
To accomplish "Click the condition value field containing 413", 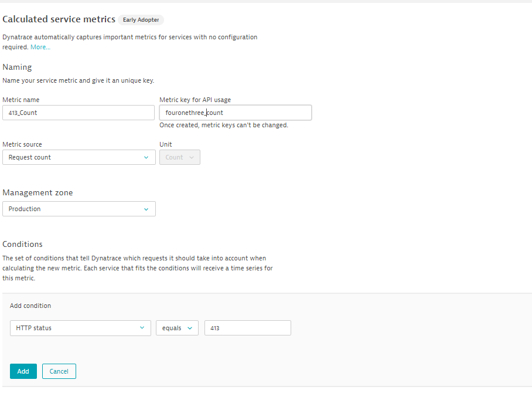I will pyautogui.click(x=247, y=328).
